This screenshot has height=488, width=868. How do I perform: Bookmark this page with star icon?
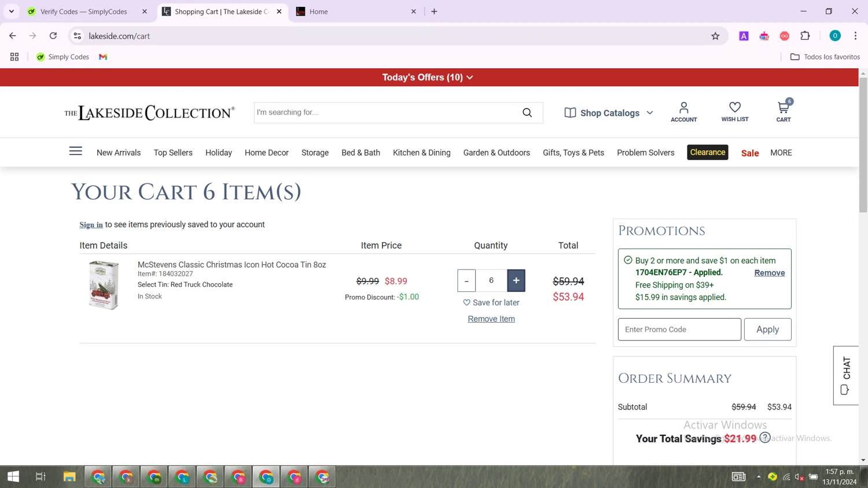pos(715,36)
